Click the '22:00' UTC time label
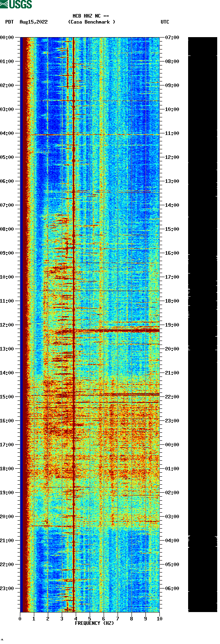Screen dimensions: 220x644 coord(172,397)
